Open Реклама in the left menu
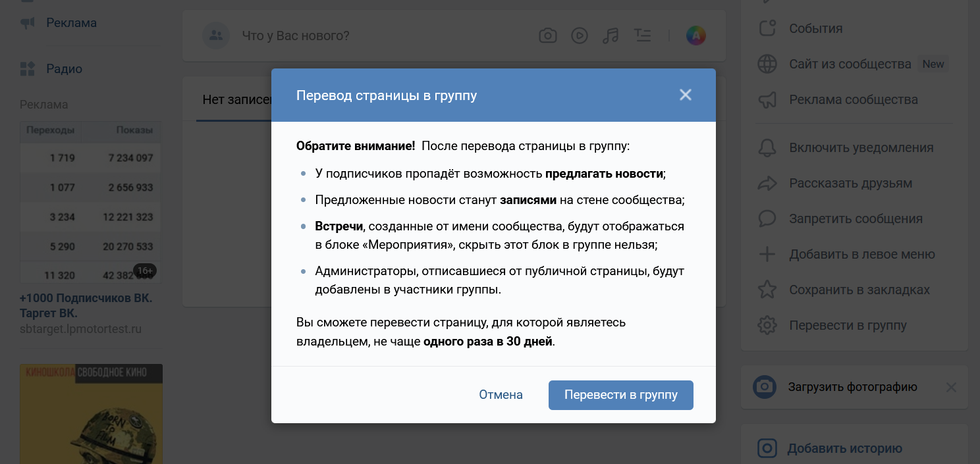This screenshot has width=980, height=464. [71, 23]
